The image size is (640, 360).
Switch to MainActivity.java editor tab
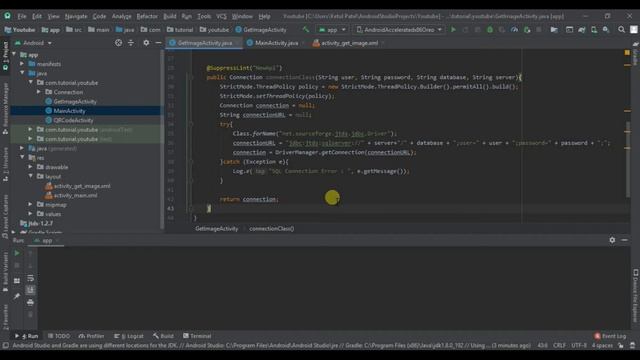(x=276, y=43)
